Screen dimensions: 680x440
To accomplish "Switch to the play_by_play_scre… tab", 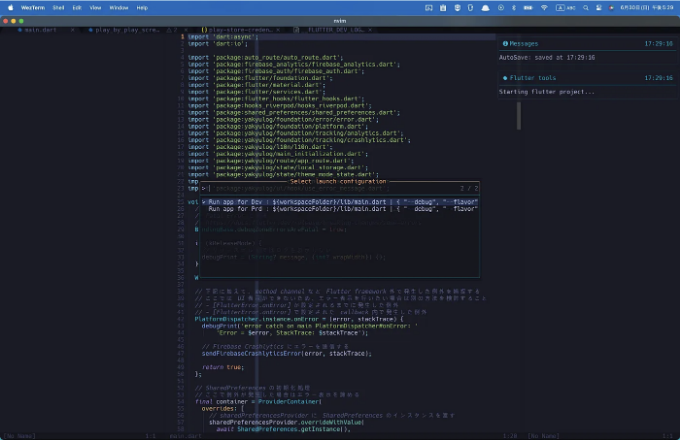I will pos(127,30).
